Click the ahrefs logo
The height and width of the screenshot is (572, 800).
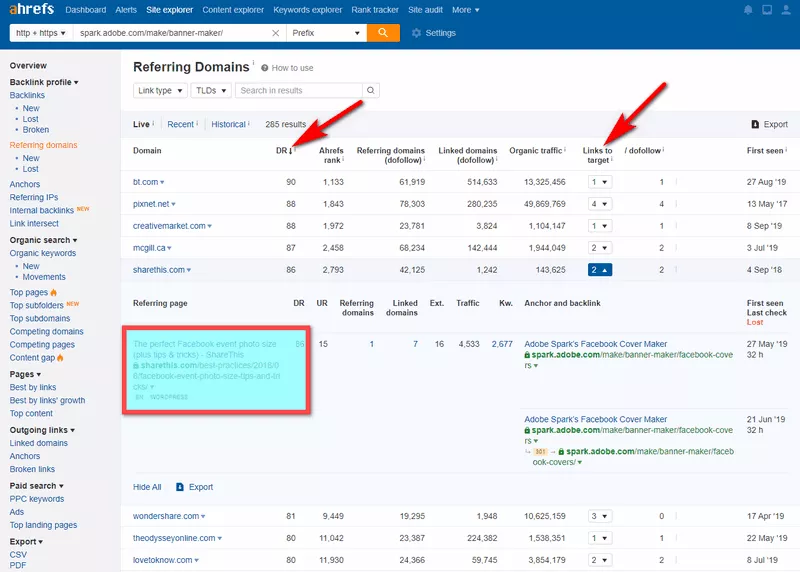tap(32, 9)
